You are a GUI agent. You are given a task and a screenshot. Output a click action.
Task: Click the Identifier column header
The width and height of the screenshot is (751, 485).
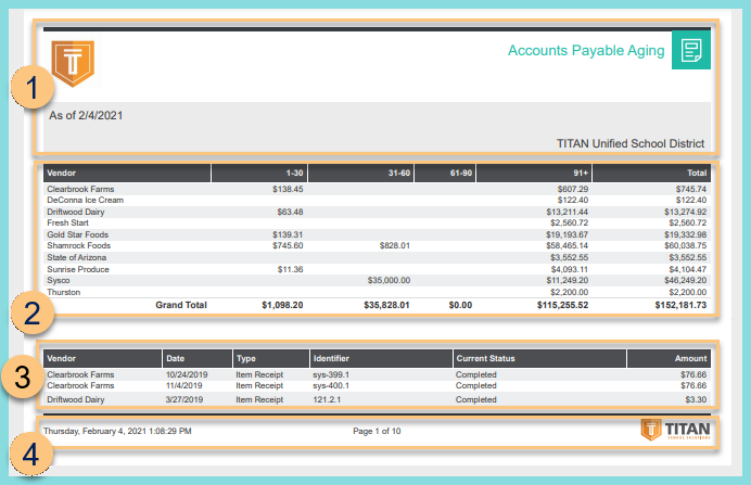[381, 359]
